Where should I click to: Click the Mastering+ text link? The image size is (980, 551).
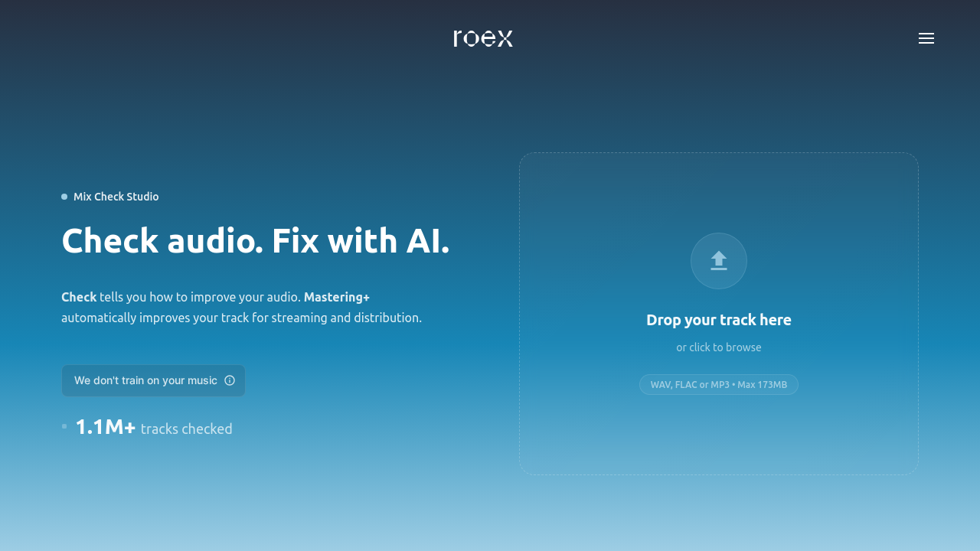[336, 296]
